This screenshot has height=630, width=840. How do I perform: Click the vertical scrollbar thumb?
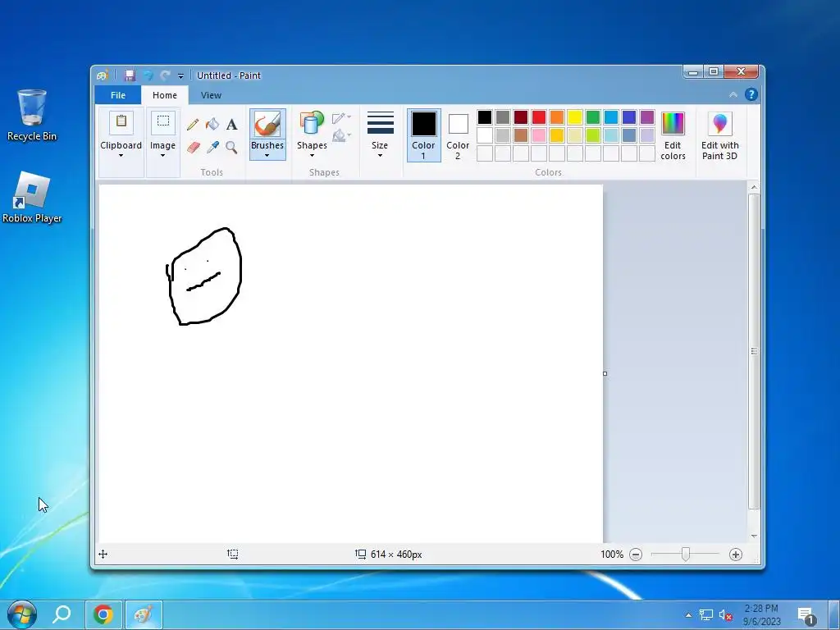point(754,351)
